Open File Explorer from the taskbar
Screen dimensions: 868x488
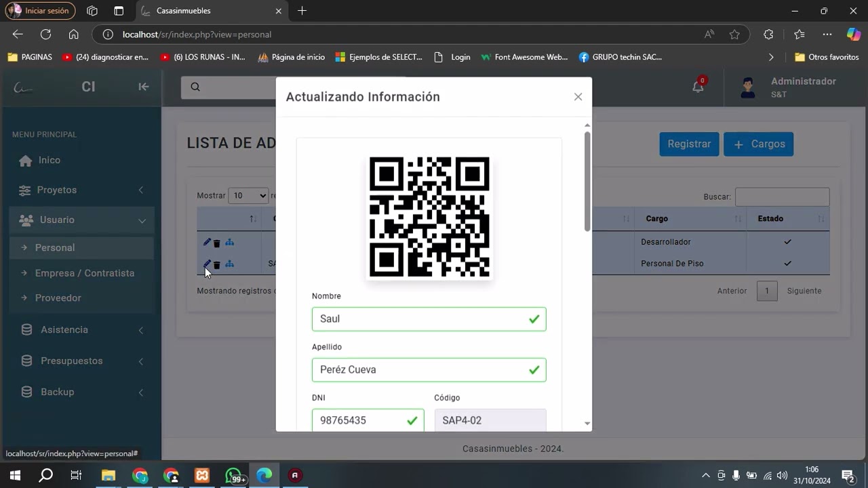pyautogui.click(x=108, y=476)
